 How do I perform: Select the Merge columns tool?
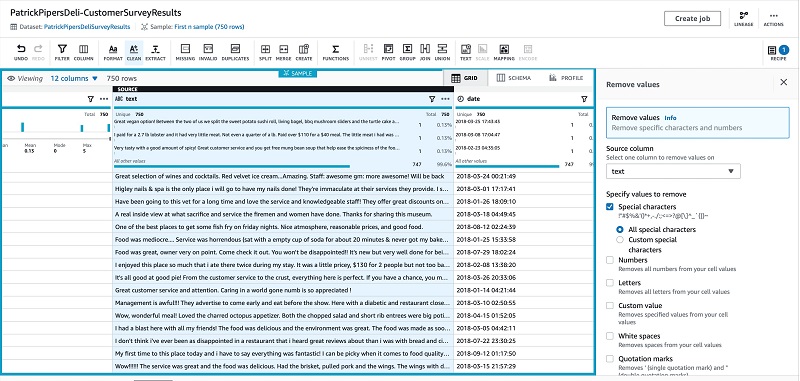[284, 52]
